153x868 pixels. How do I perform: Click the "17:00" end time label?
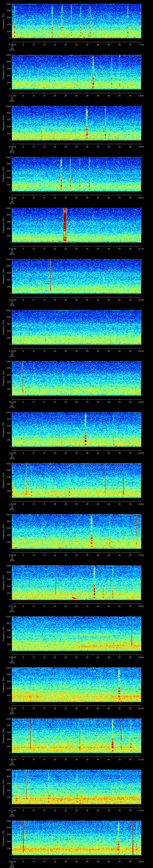pyautogui.click(x=141, y=44)
